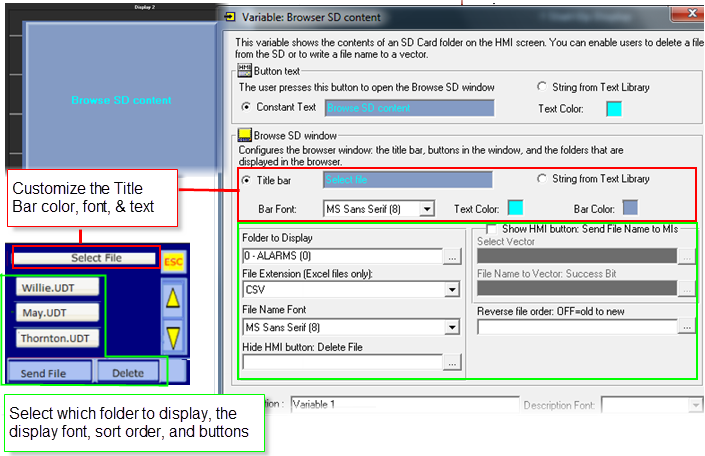The image size is (705, 456).
Task: Click the dialog title bar arrow icon
Action: [x=230, y=16]
